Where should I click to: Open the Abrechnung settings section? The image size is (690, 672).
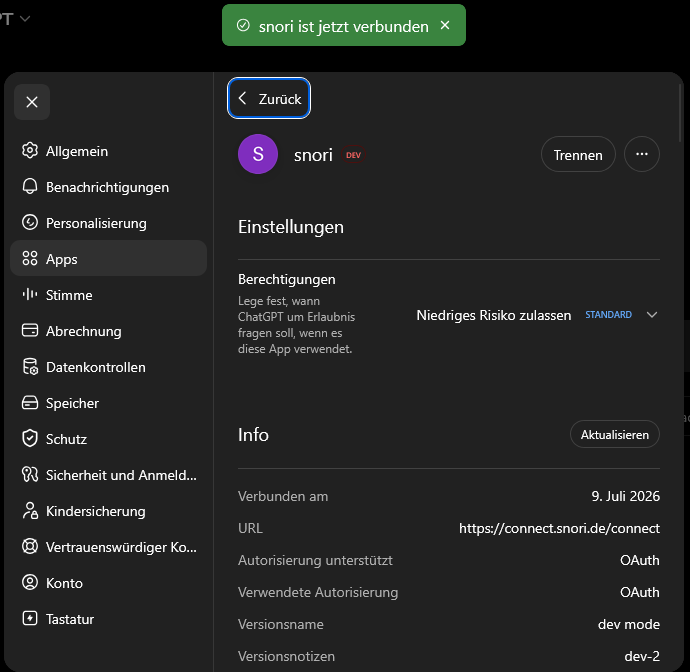pos(108,330)
